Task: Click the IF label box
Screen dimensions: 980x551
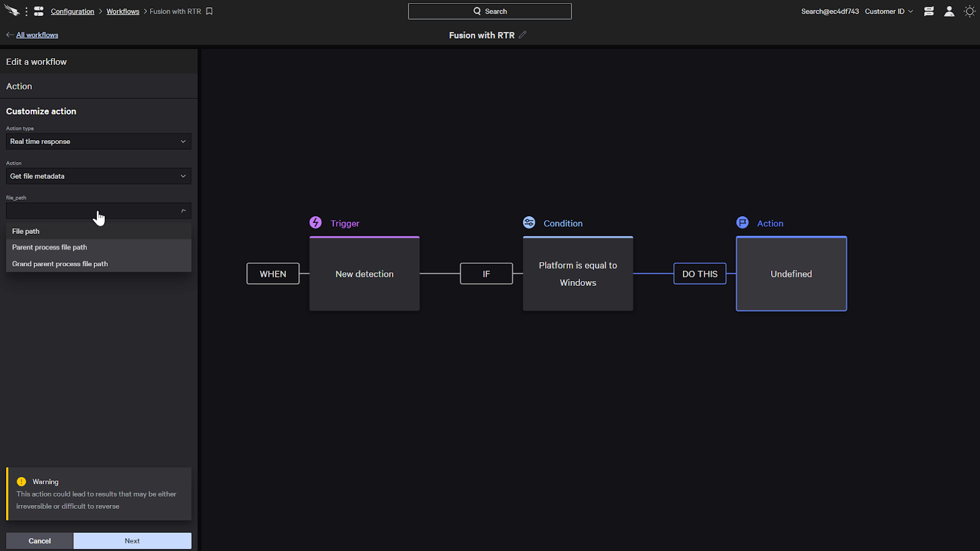Action: (486, 274)
